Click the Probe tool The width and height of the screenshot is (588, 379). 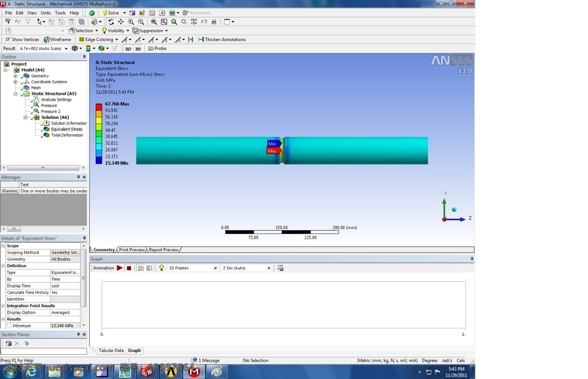point(157,48)
